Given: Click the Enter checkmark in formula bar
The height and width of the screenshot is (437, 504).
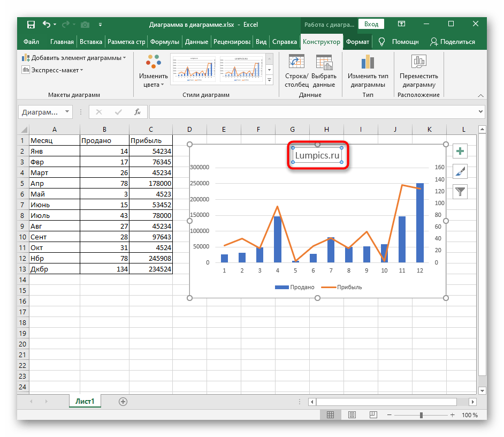Looking at the screenshot, I should click(x=118, y=112).
